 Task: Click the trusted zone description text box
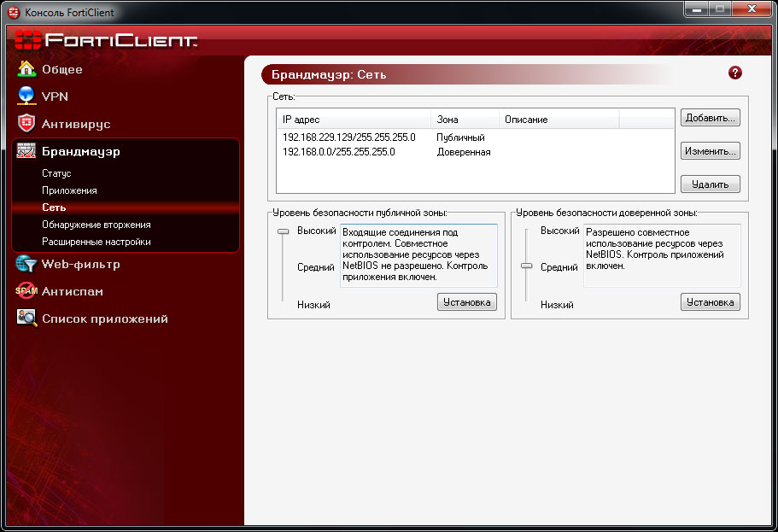tap(662, 255)
